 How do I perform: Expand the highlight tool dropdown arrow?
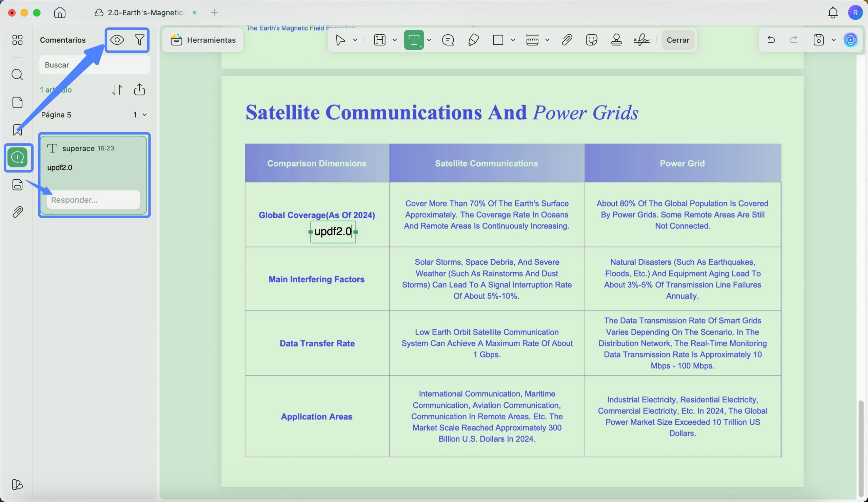(395, 40)
